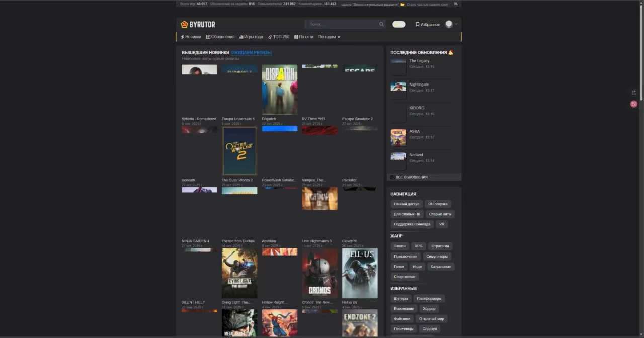Choose the Казуальные genre
This screenshot has height=338, width=644.
441,267
